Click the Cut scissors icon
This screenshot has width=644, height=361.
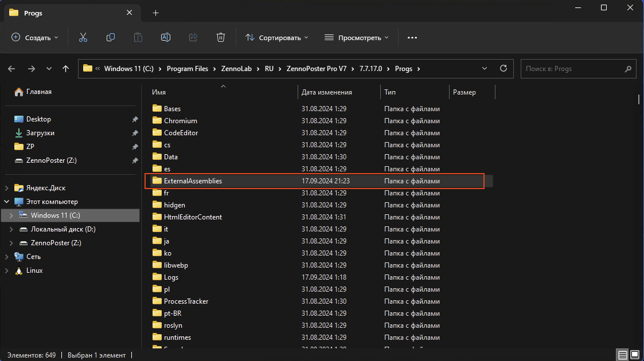click(x=83, y=37)
